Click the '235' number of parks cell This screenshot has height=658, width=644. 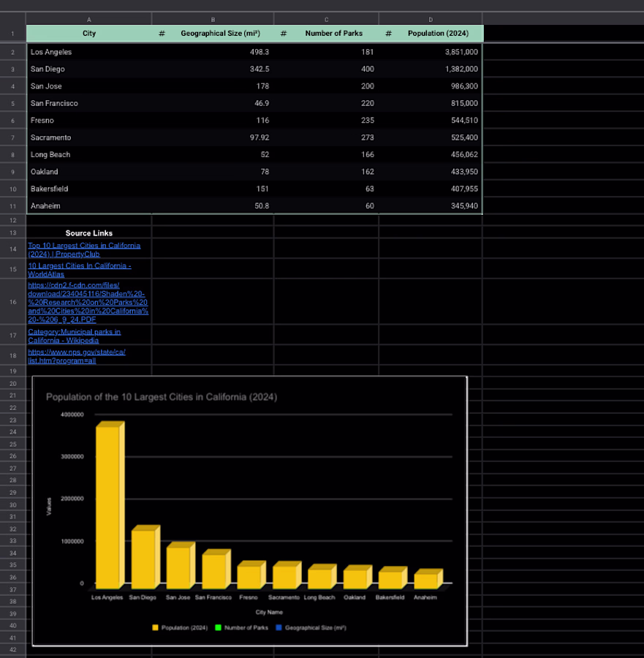[326, 121]
